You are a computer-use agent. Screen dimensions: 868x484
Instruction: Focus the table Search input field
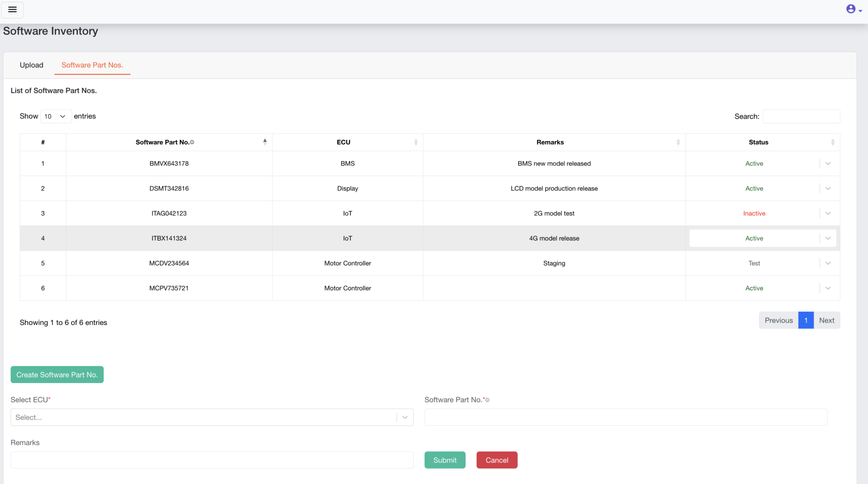(801, 117)
